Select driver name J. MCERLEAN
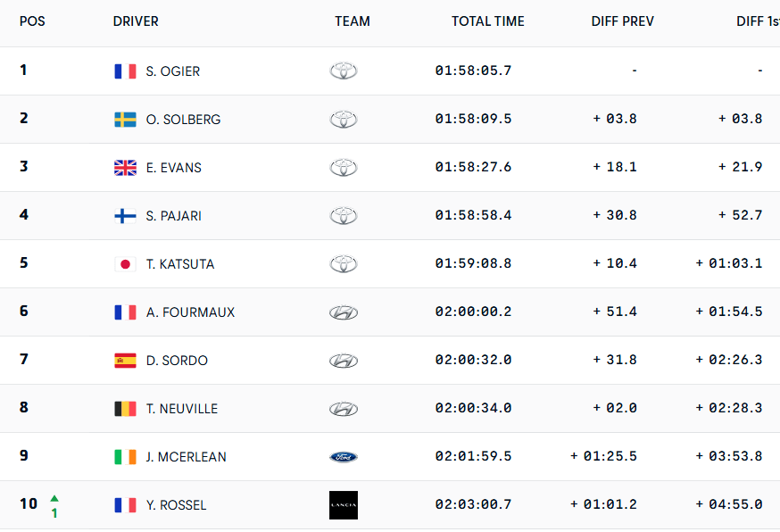 (x=187, y=457)
